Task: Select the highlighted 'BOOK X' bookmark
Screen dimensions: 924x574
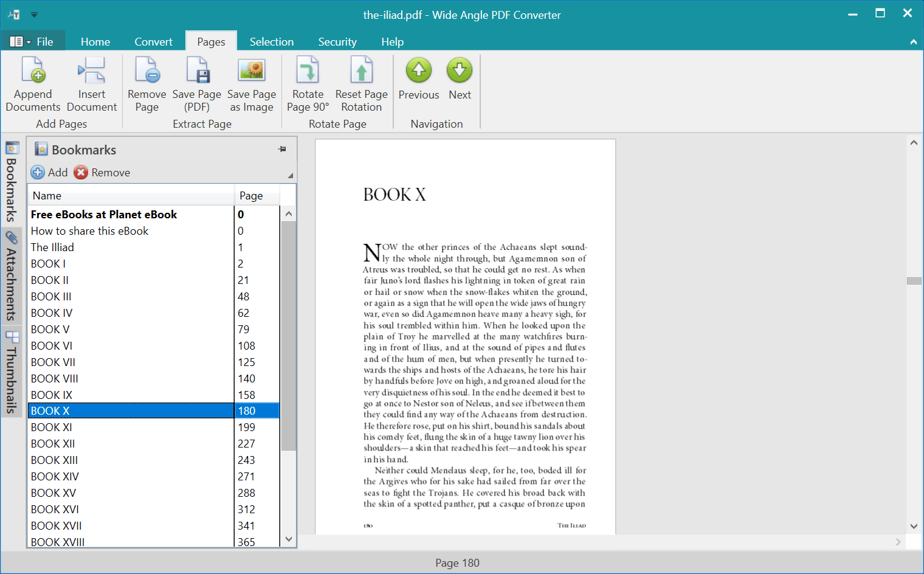Action: pos(131,410)
